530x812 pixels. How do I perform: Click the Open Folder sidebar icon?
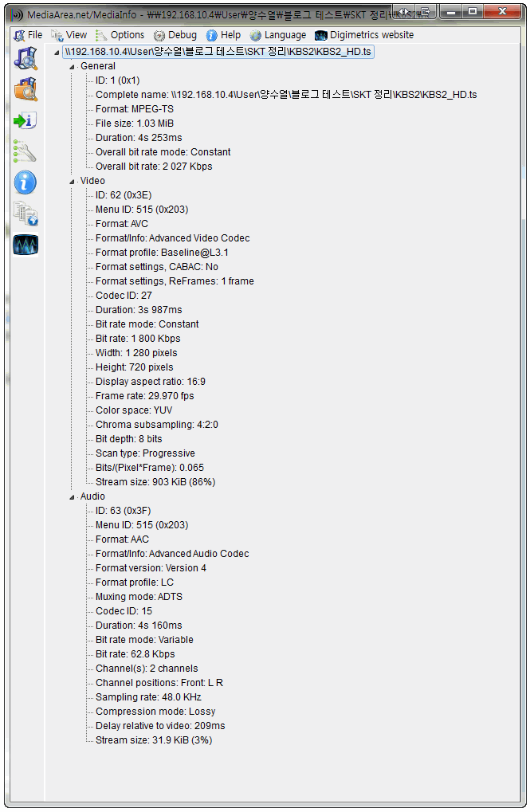point(26,89)
